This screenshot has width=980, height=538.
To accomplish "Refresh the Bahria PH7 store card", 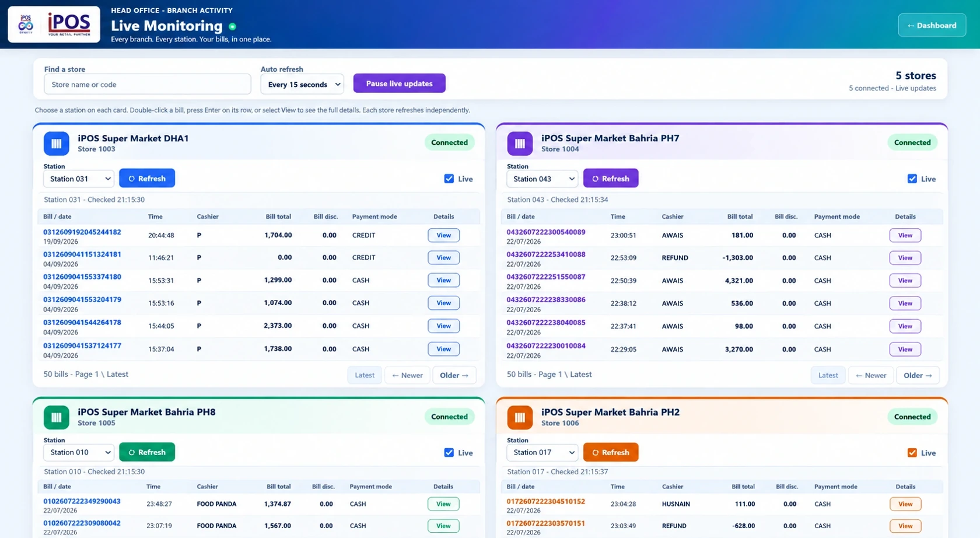I will [610, 179].
